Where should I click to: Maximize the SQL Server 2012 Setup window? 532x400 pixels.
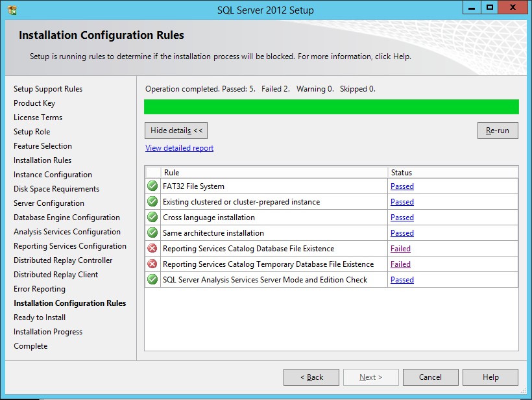point(490,8)
